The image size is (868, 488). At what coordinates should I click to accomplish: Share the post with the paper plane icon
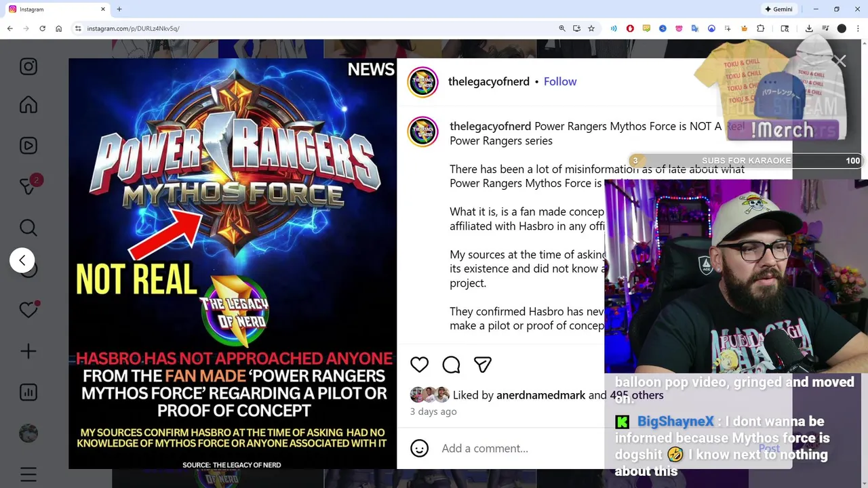pyautogui.click(x=483, y=365)
